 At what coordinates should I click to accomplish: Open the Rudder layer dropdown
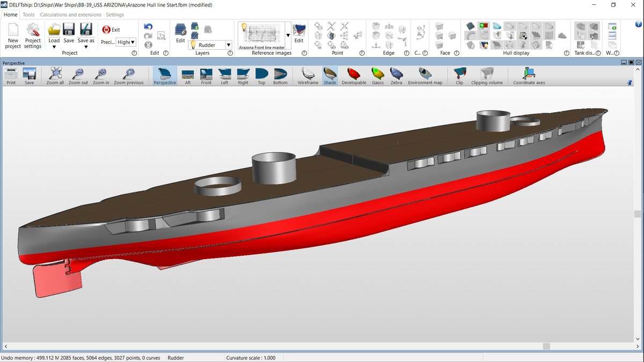pos(228,45)
